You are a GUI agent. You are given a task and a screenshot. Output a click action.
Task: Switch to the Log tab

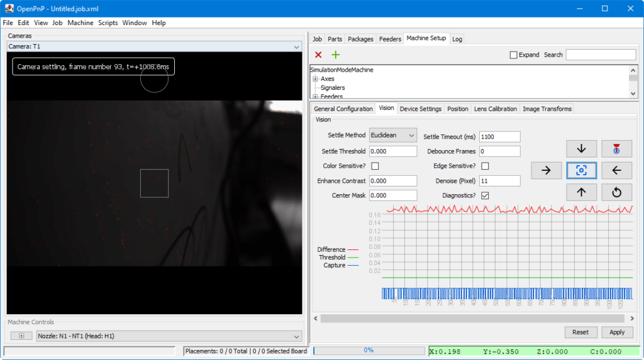(457, 39)
